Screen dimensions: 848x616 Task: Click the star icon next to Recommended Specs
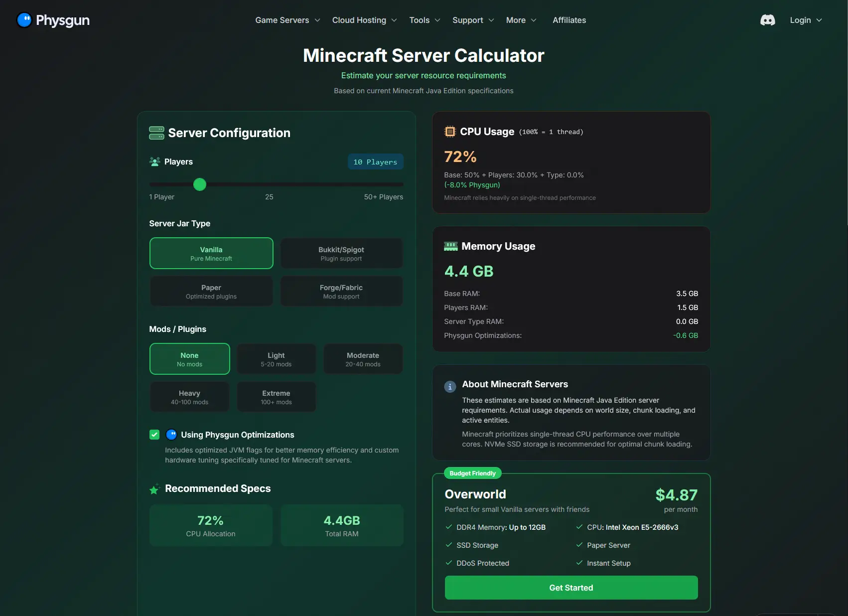154,489
